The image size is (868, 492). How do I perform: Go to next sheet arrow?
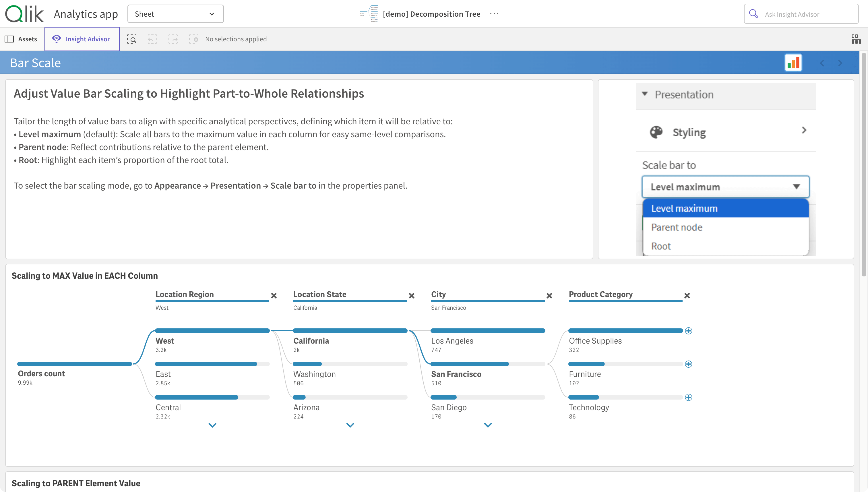pyautogui.click(x=840, y=63)
